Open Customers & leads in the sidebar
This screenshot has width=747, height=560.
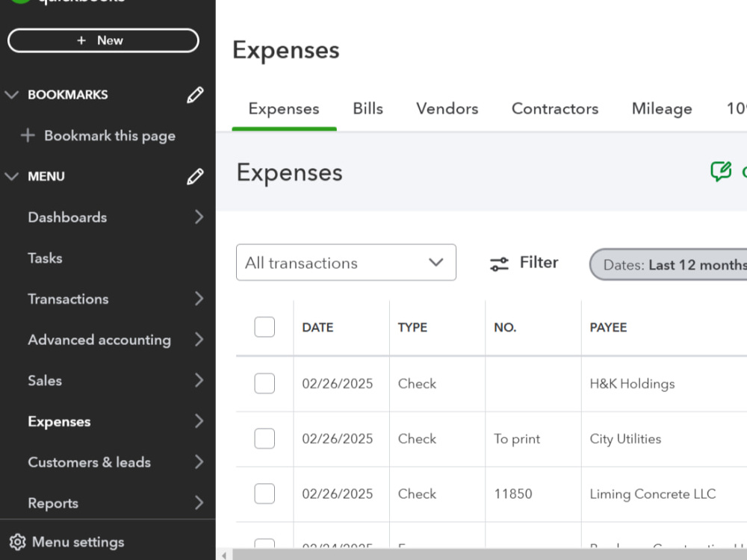pyautogui.click(x=89, y=462)
